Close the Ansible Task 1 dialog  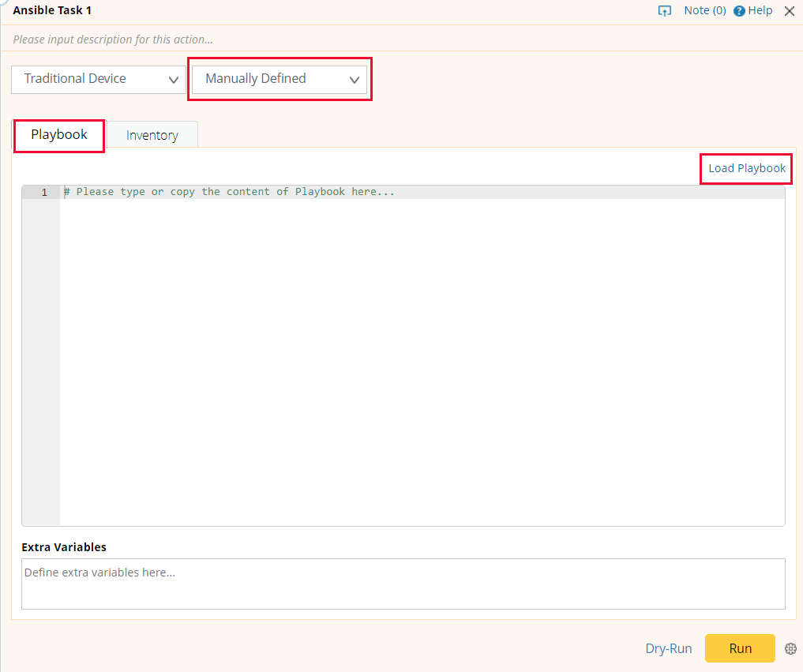(x=789, y=10)
